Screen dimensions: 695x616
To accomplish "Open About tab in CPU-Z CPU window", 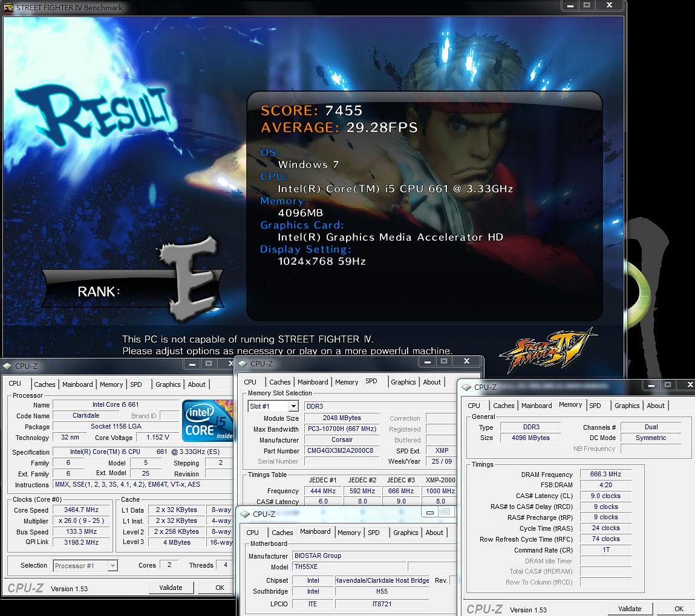I will coord(197,384).
